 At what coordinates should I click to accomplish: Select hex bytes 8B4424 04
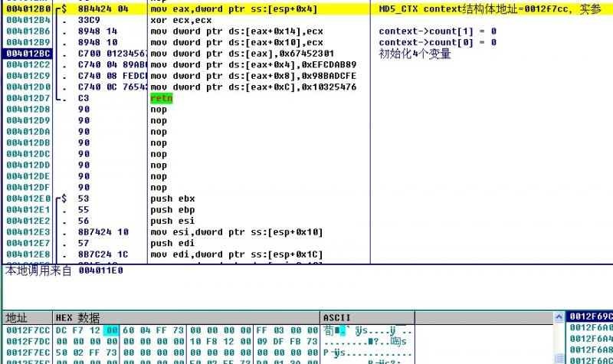(x=103, y=9)
